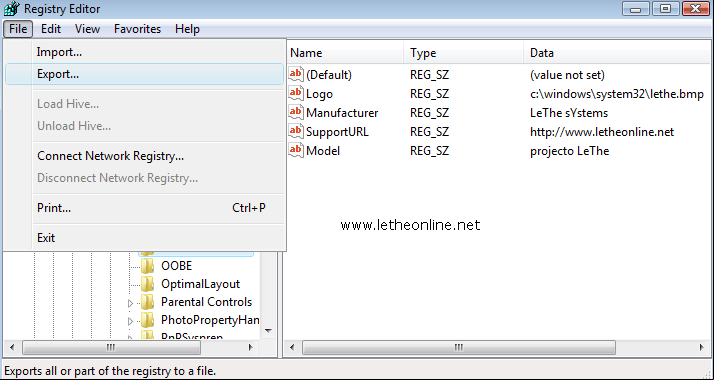The height and width of the screenshot is (380, 714).
Task: Click tree pane scroll-right arrow
Action: coord(250,348)
